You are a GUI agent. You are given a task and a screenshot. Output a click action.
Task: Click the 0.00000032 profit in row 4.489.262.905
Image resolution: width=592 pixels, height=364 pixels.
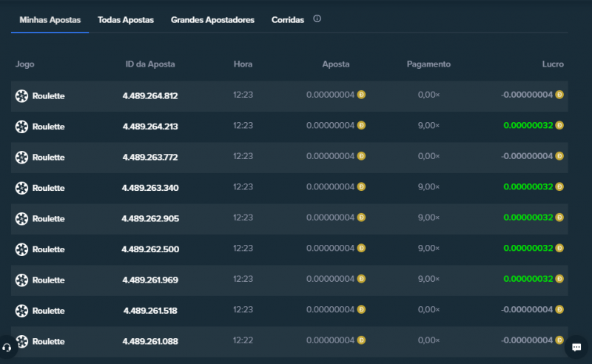point(528,218)
